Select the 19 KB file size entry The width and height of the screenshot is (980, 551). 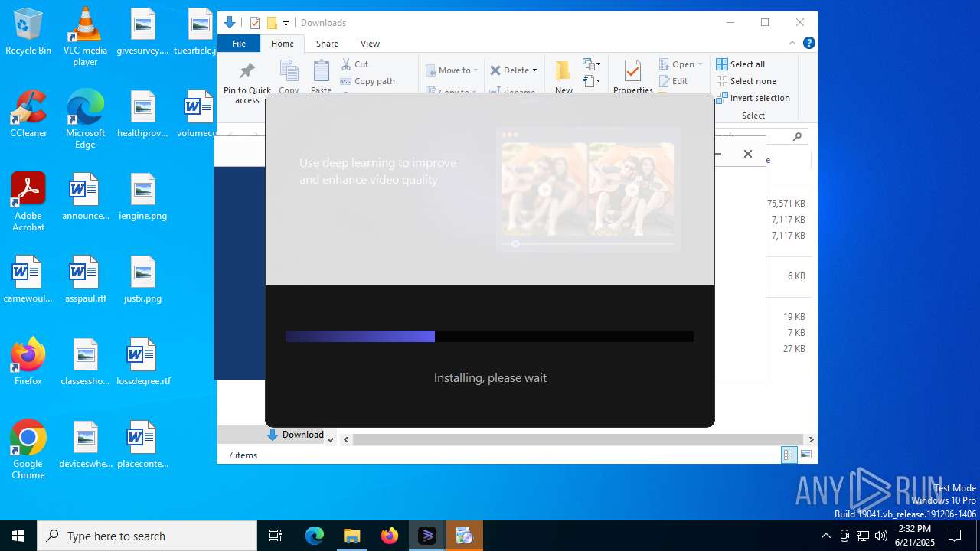pos(794,317)
